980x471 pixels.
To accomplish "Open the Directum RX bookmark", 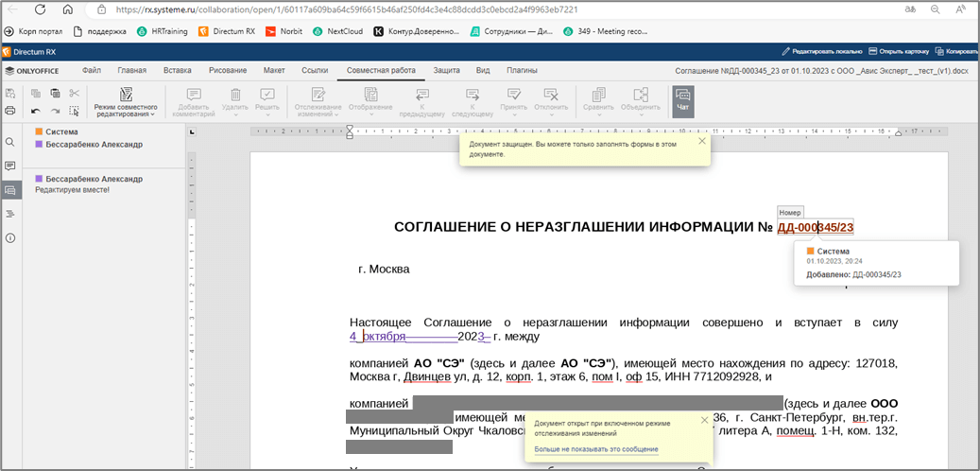I will click(228, 30).
